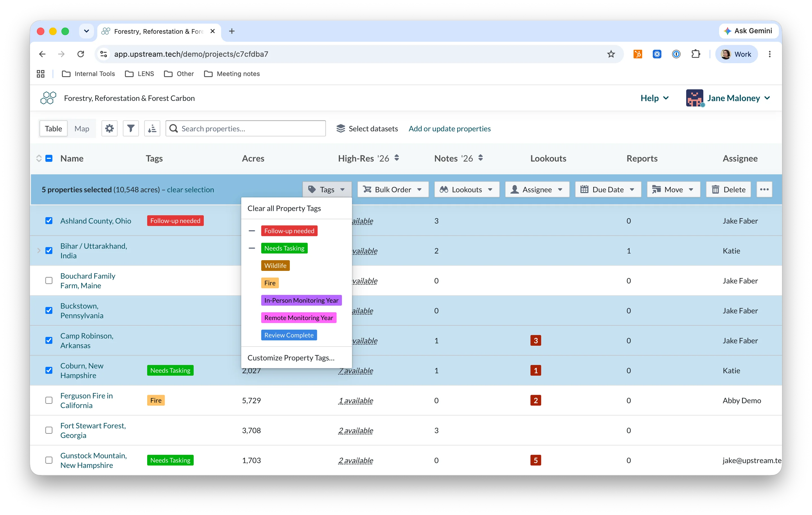812x515 pixels.
Task: Expand the Assignee bulk action dropdown
Action: [537, 189]
